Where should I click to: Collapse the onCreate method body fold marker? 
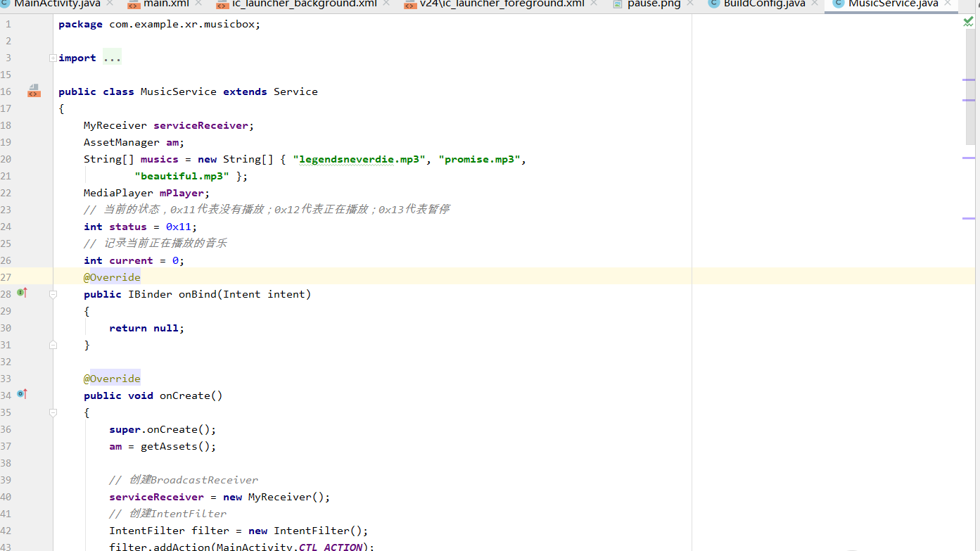53,412
